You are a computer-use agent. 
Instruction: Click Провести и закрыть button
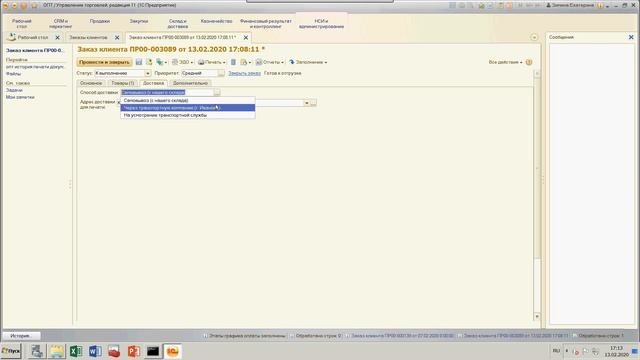104,62
